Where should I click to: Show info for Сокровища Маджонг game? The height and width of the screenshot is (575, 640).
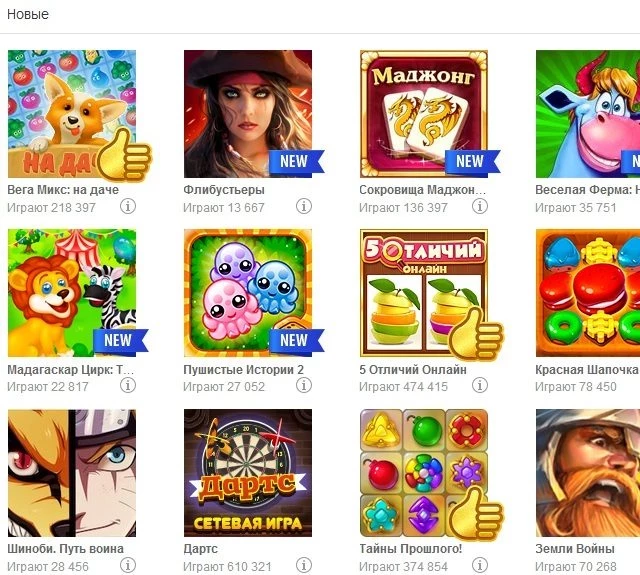click(x=480, y=206)
